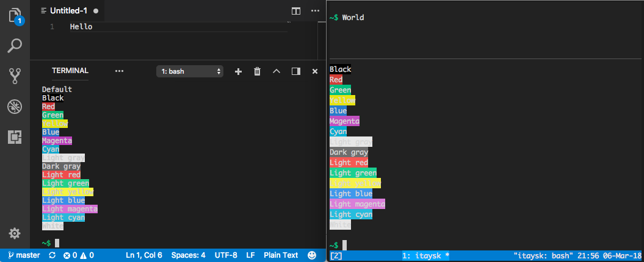This screenshot has width=644, height=262.
Task: Open feedback smiley in status bar
Action: (x=312, y=255)
